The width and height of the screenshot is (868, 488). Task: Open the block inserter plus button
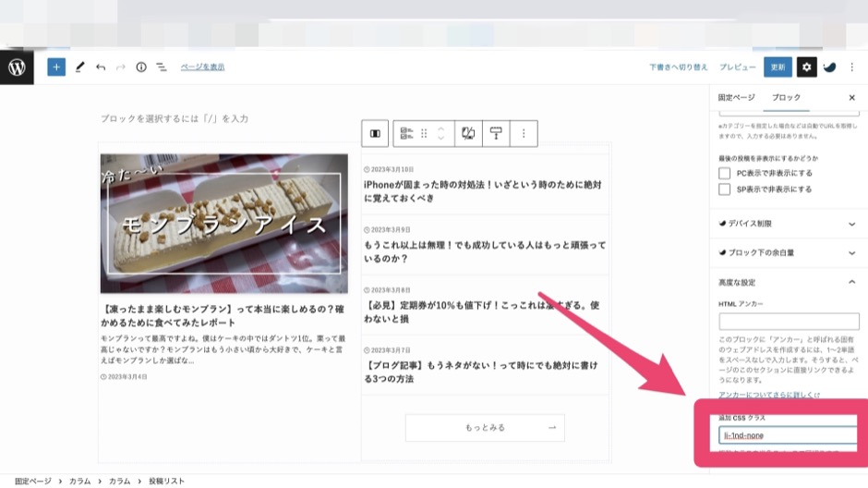[56, 67]
